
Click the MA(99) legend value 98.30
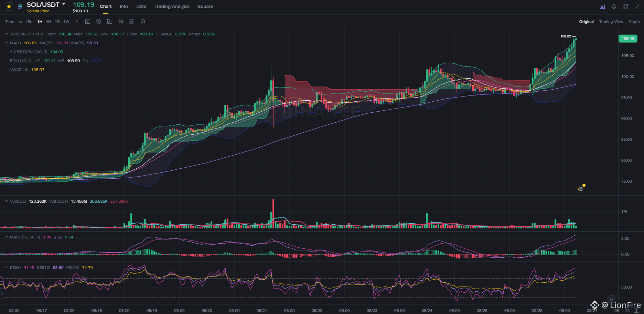click(93, 43)
